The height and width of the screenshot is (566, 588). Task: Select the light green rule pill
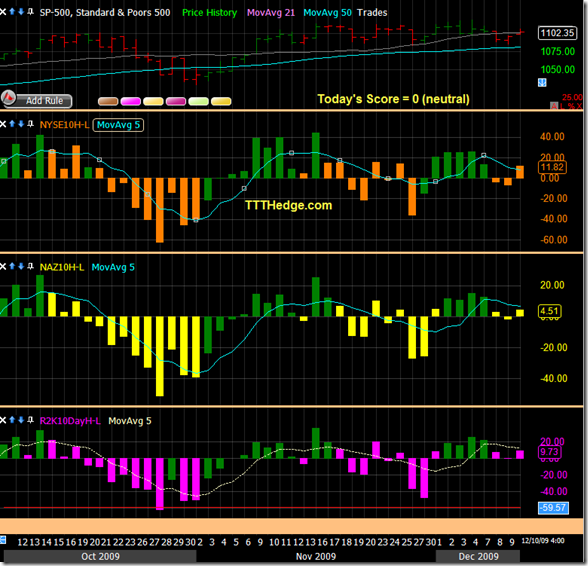click(x=198, y=101)
